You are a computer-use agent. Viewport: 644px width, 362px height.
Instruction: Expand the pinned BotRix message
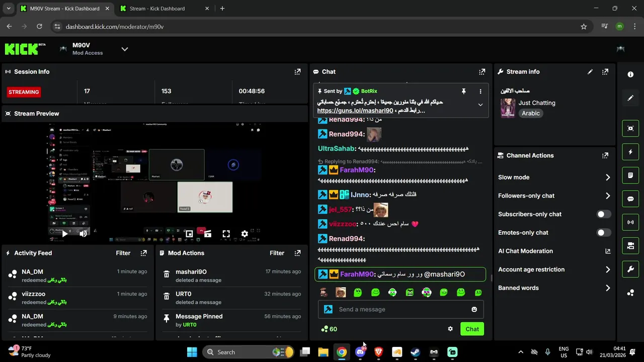(x=480, y=105)
